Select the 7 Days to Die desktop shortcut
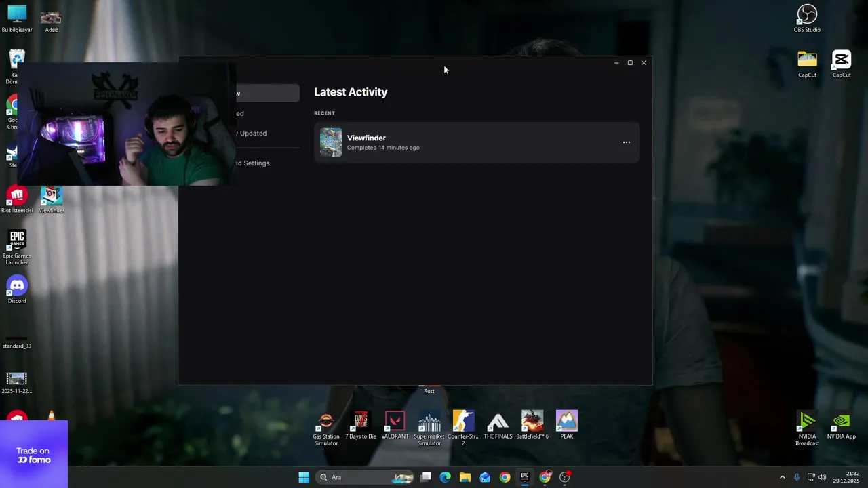The image size is (868, 488). [x=361, y=426]
